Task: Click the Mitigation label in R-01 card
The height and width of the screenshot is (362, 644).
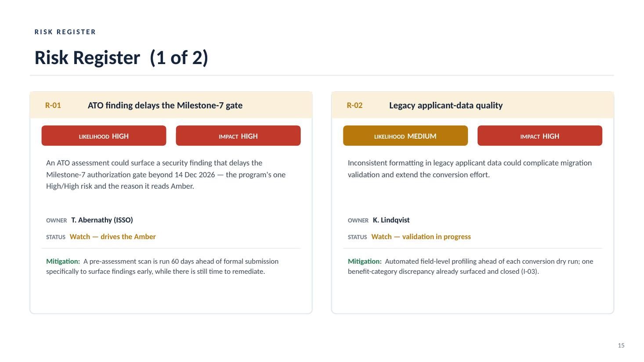Action: (63, 261)
